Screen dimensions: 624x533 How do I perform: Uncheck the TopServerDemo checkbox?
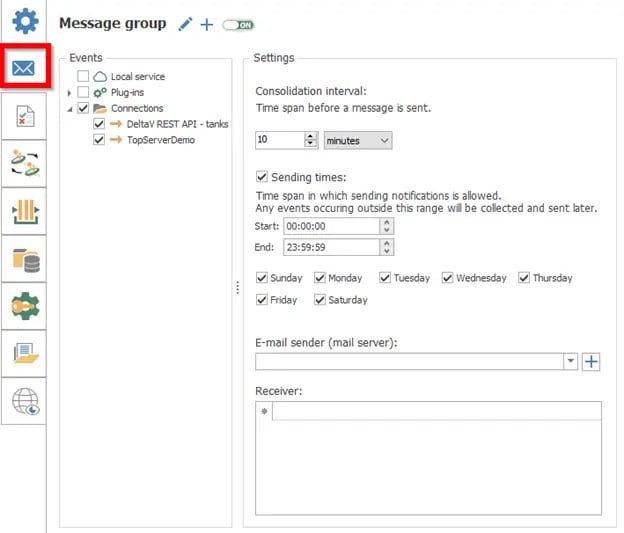99,140
